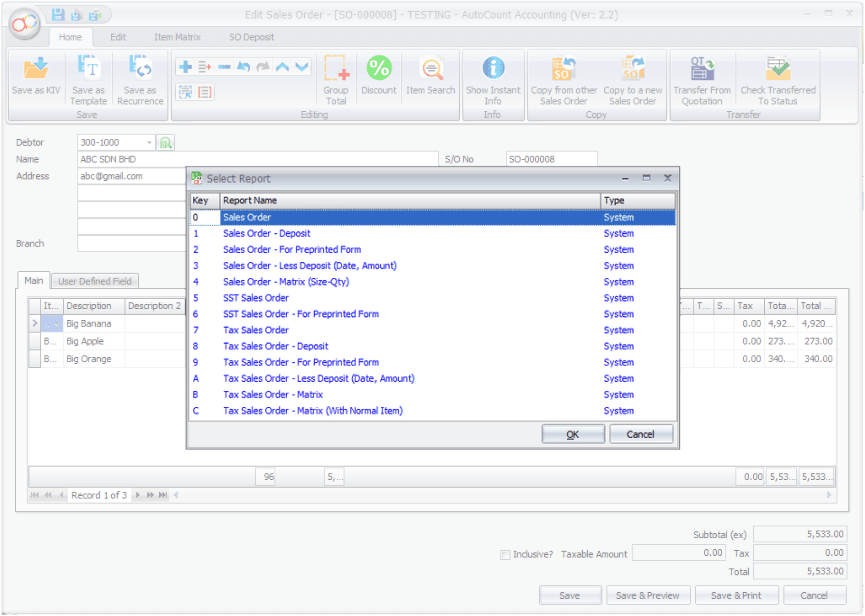Switch to the Item Matrix ribbon tab
This screenshot has height=616, width=865.
pos(177,37)
